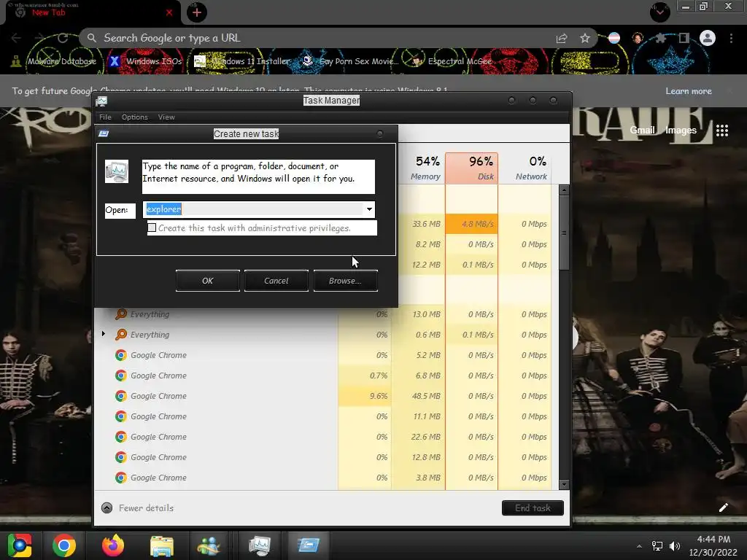Click Task Manager title bar icon

101,101
